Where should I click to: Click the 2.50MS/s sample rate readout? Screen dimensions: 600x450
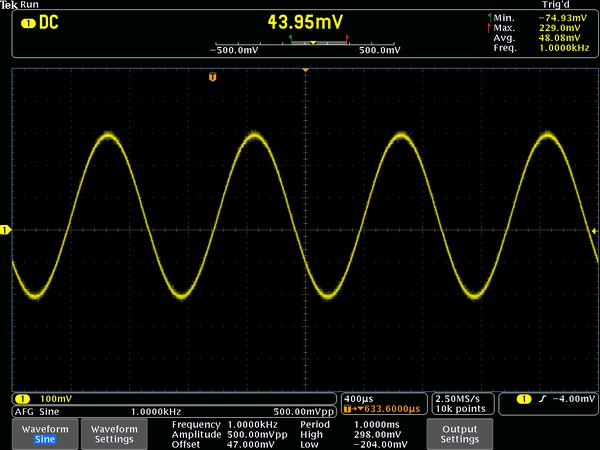460,398
